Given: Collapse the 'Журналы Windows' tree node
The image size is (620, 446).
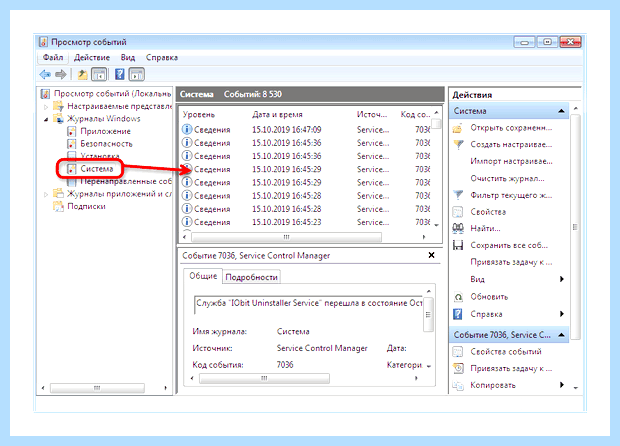Looking at the screenshot, I should [x=46, y=119].
